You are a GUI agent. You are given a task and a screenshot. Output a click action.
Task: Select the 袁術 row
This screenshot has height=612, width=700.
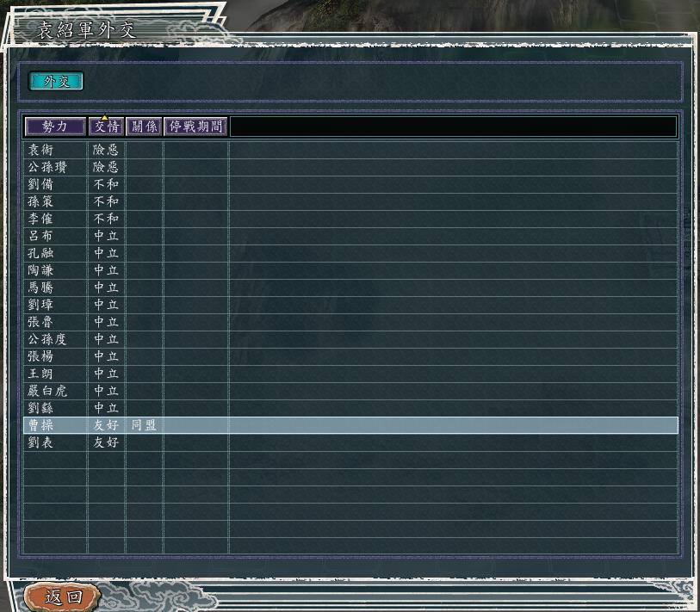tap(350, 150)
